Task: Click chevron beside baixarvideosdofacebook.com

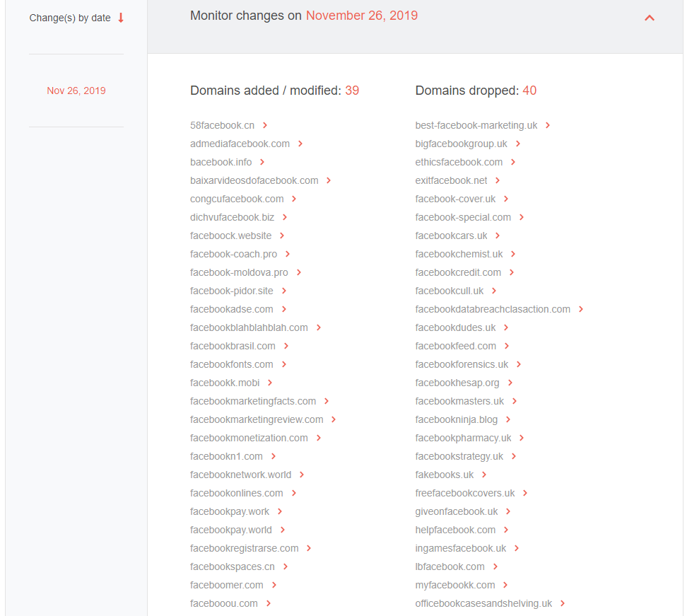Action: pyautogui.click(x=329, y=180)
